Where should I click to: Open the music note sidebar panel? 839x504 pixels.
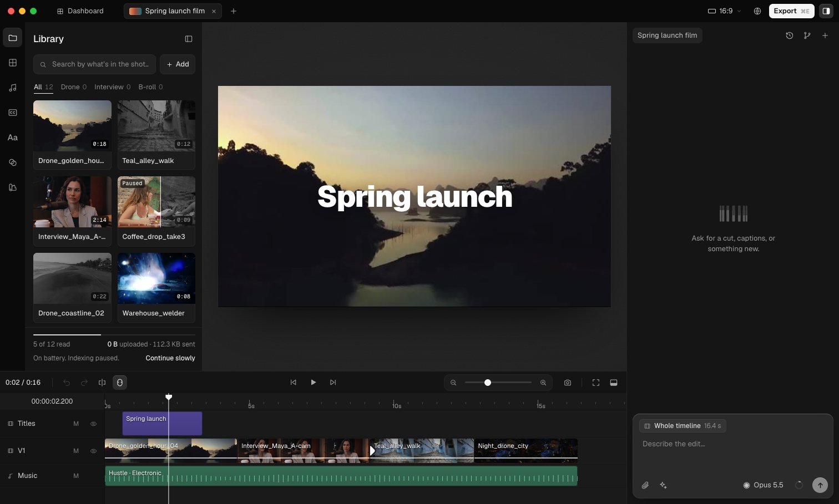point(13,88)
